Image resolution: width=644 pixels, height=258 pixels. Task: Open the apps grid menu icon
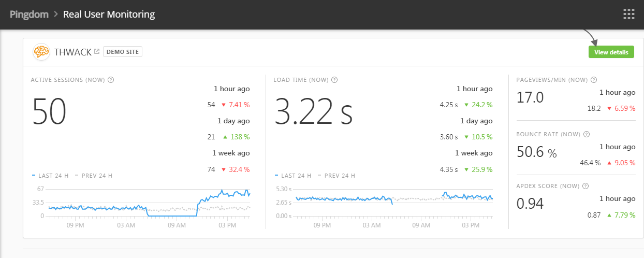pyautogui.click(x=628, y=14)
